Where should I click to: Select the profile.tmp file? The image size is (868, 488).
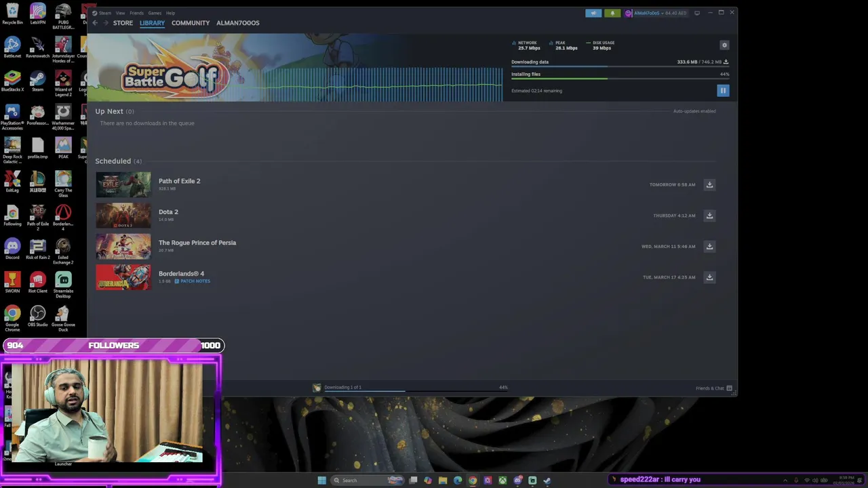(x=38, y=148)
